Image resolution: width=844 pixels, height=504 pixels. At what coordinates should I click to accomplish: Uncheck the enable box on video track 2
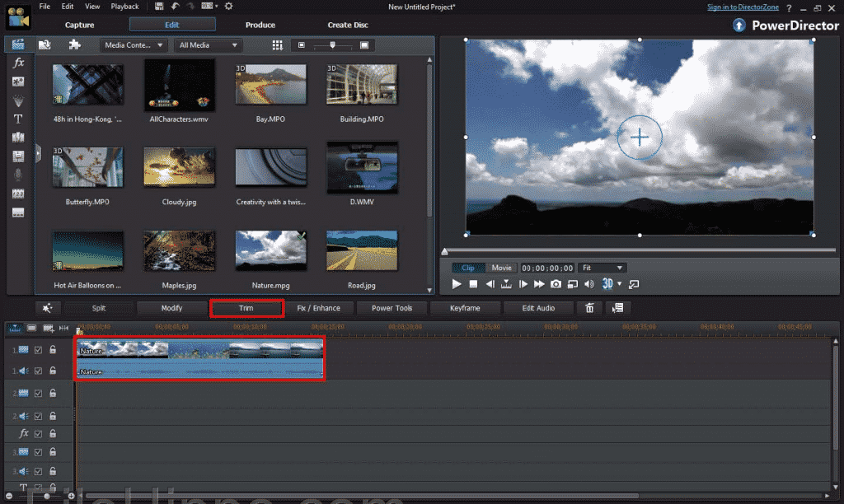(37, 393)
